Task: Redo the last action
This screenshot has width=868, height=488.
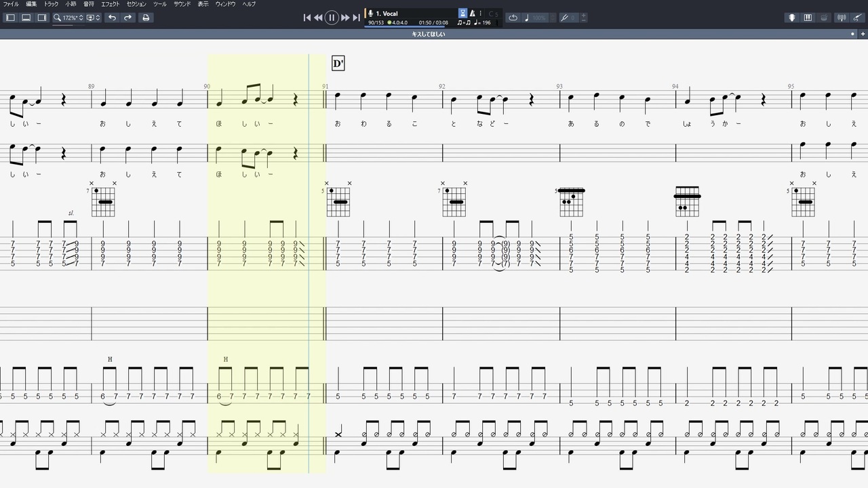Action: 127,18
